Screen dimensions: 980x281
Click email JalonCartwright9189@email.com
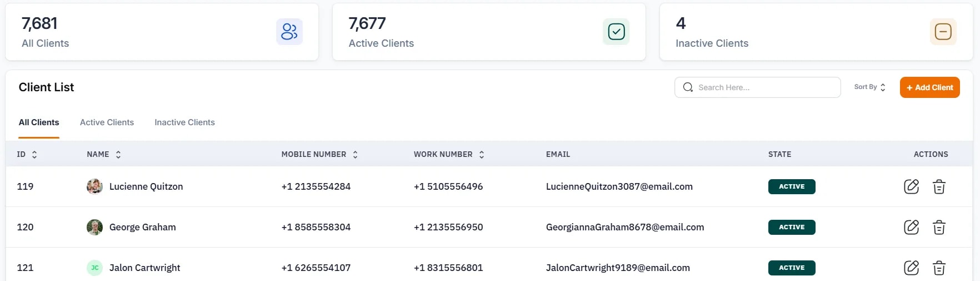tap(618, 268)
